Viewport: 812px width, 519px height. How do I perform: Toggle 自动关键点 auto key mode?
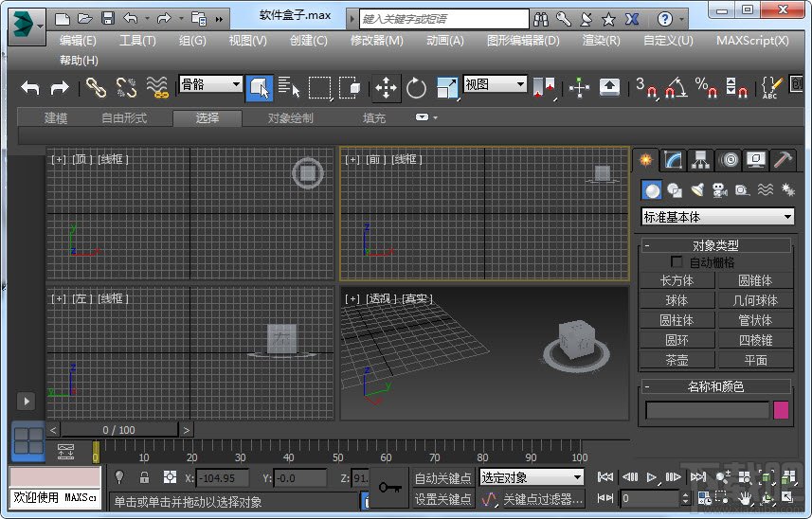[x=442, y=478]
